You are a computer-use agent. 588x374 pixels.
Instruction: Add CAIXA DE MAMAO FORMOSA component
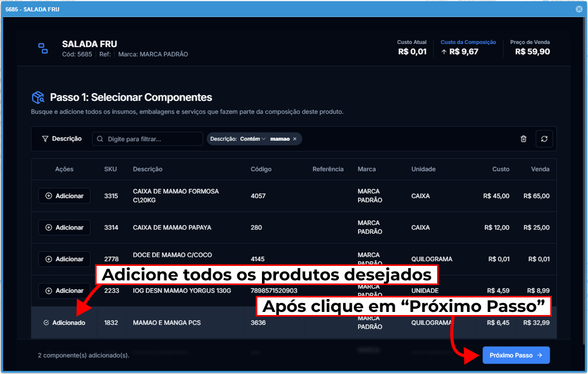64,196
